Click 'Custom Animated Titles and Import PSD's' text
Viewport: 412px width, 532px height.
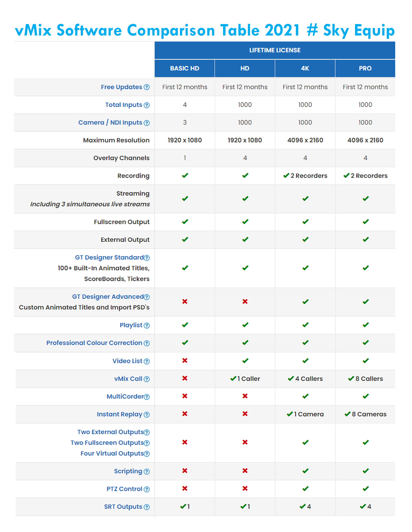click(x=84, y=307)
